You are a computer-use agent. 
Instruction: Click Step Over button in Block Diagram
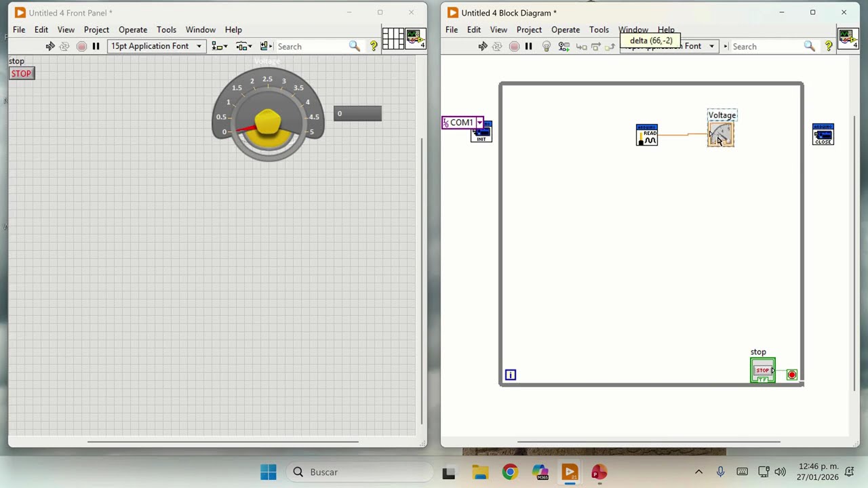coord(596,46)
